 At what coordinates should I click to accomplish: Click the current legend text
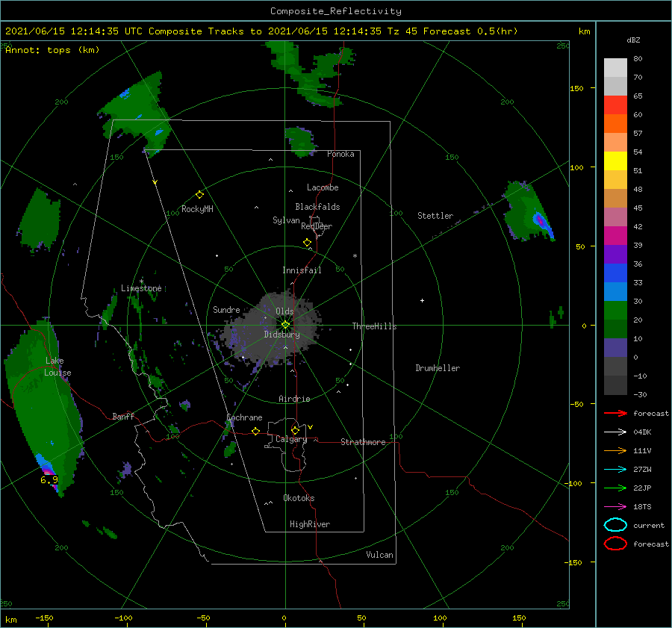click(649, 526)
